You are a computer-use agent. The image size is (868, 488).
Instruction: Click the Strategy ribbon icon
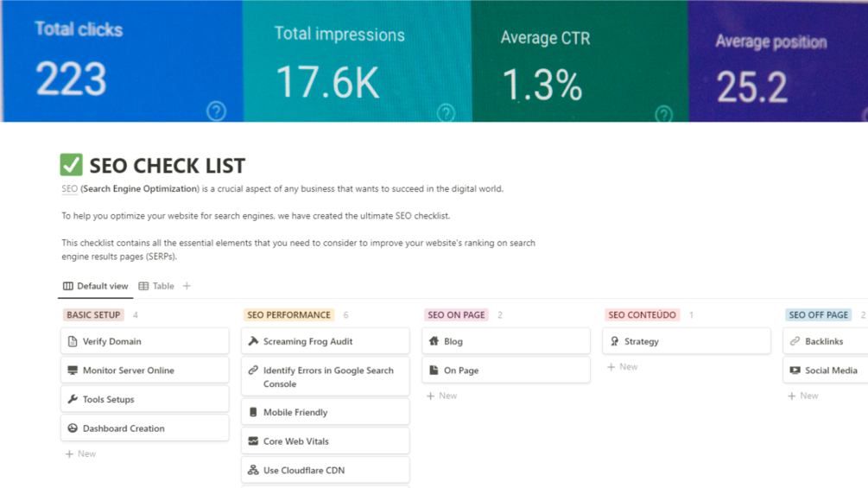[x=614, y=341]
